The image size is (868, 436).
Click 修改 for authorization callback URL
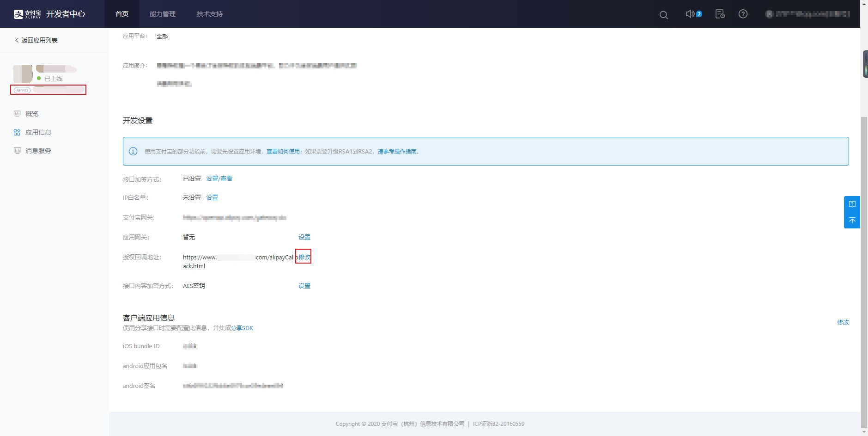pos(304,257)
